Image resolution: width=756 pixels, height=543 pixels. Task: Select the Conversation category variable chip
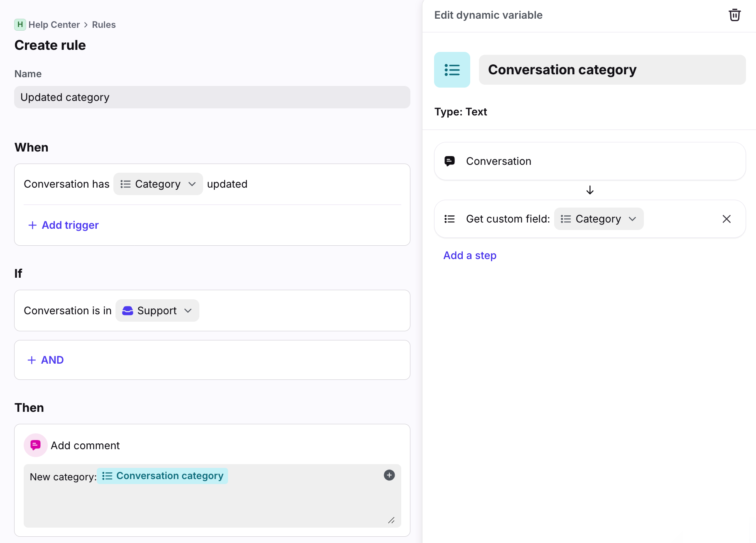tap(163, 476)
